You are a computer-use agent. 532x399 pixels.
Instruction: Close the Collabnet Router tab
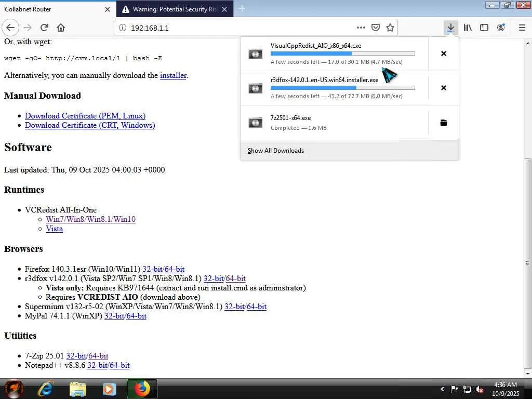(108, 9)
